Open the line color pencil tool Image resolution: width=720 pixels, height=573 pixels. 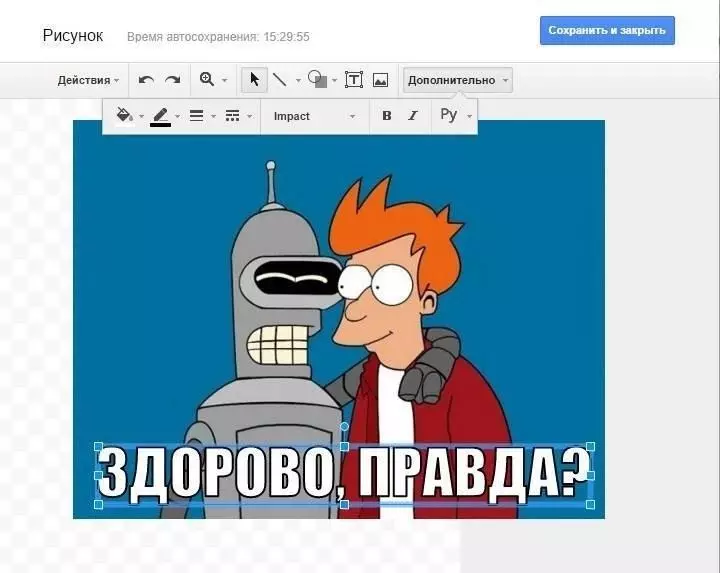[x=160, y=116]
